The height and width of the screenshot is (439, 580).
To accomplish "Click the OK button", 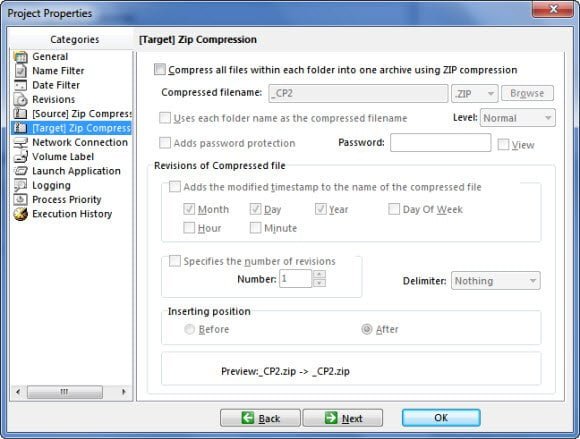I will coord(441,418).
